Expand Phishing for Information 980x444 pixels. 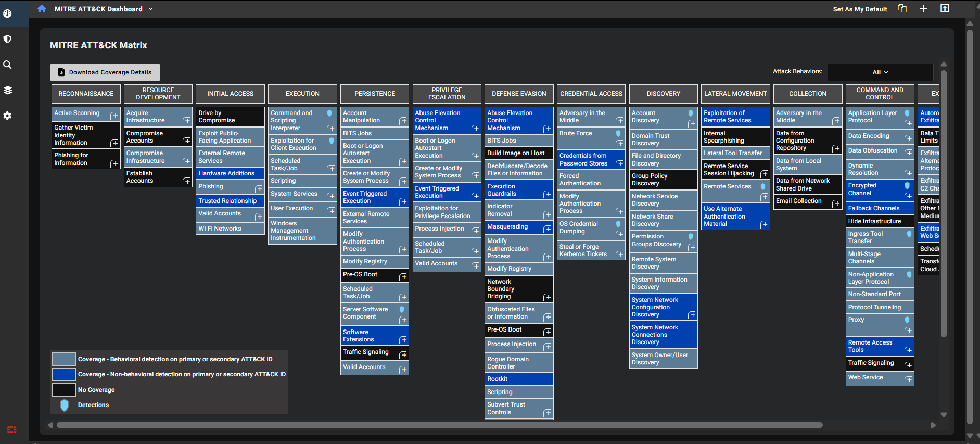pyautogui.click(x=114, y=163)
